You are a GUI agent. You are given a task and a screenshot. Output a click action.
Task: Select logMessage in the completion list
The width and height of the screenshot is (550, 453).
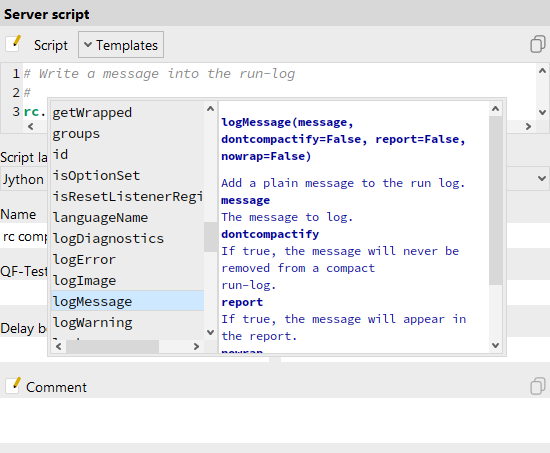[127, 301]
